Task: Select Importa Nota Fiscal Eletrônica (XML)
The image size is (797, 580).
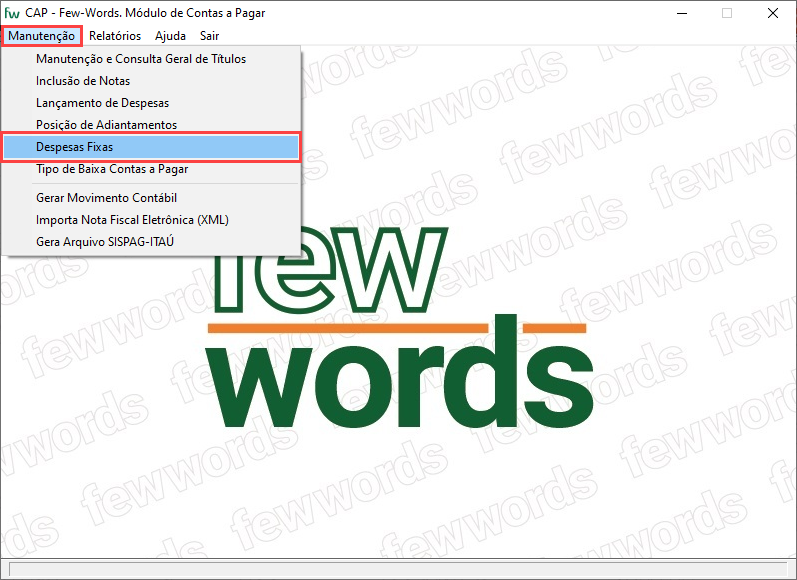Action: tap(151, 220)
